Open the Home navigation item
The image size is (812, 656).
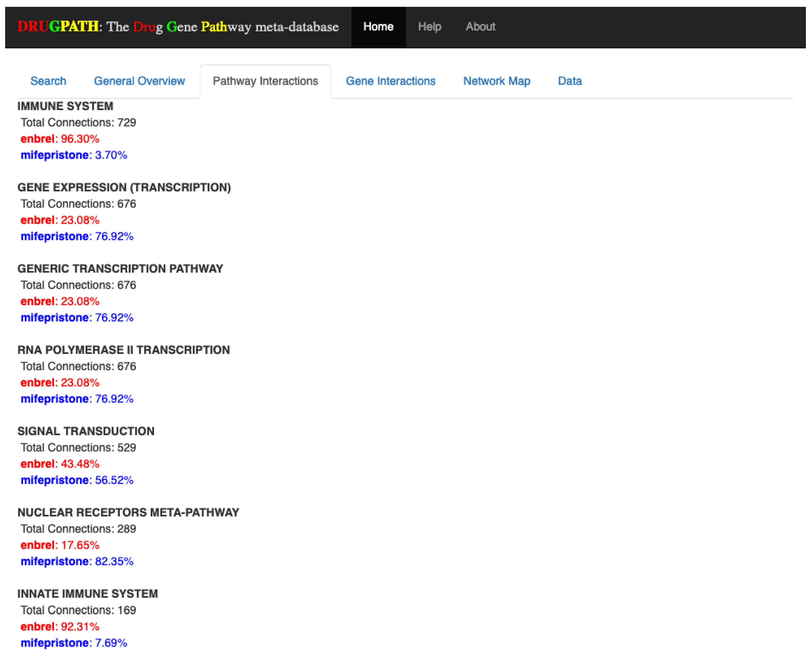pos(378,27)
